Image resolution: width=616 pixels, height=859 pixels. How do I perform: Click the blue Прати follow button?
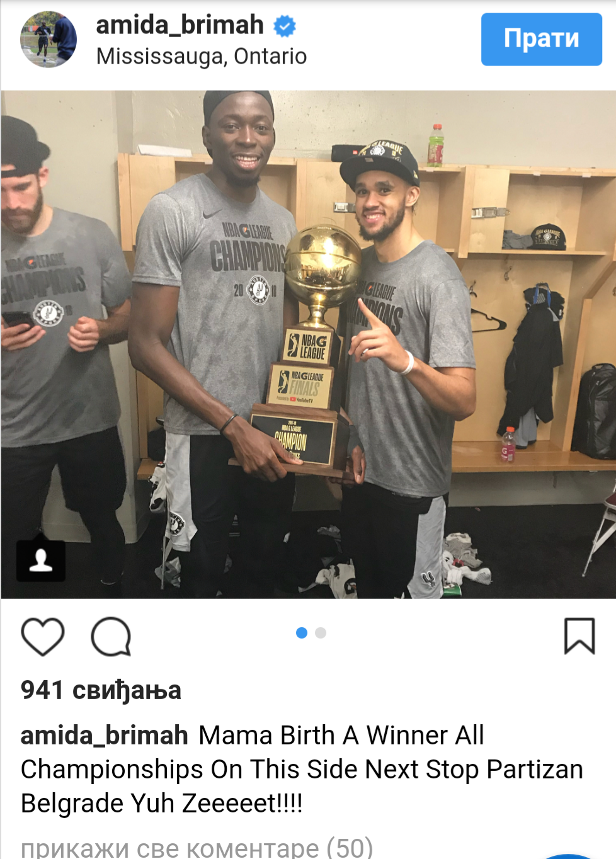pos(542,39)
